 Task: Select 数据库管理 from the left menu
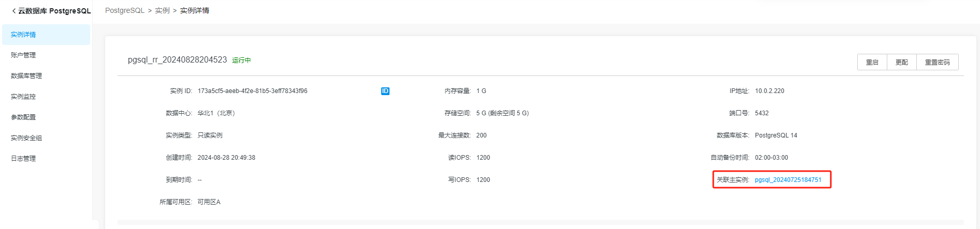click(26, 76)
